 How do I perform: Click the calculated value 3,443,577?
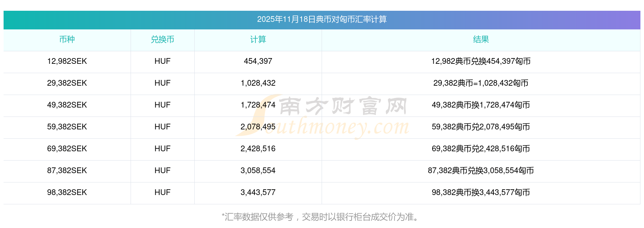click(258, 193)
